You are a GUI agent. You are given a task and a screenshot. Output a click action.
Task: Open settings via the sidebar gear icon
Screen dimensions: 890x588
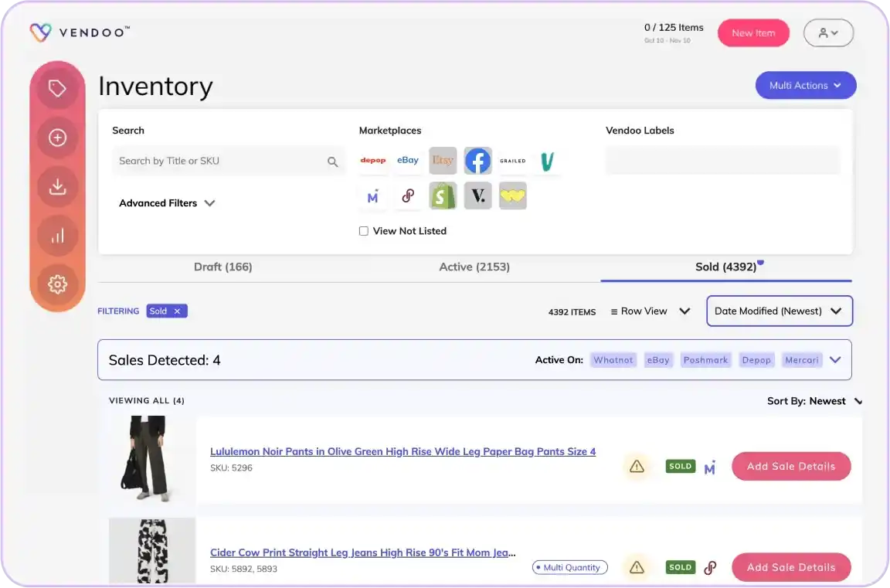pyautogui.click(x=57, y=284)
